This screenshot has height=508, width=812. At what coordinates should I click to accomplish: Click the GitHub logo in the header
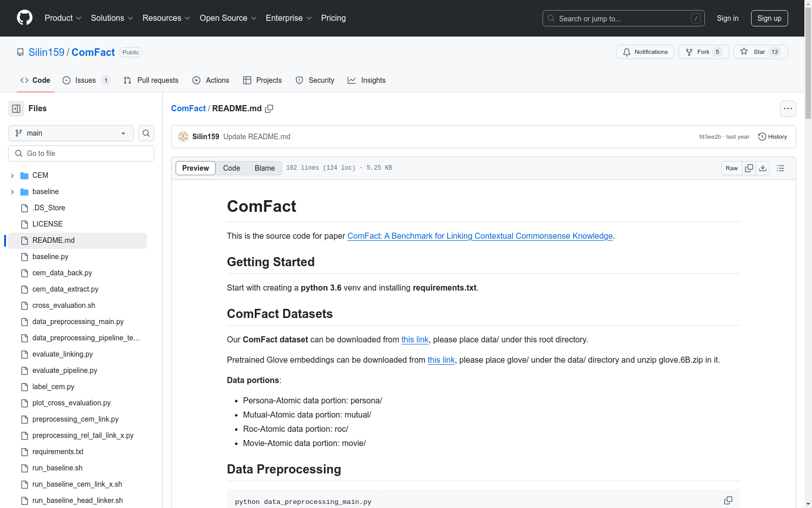pyautogui.click(x=24, y=18)
